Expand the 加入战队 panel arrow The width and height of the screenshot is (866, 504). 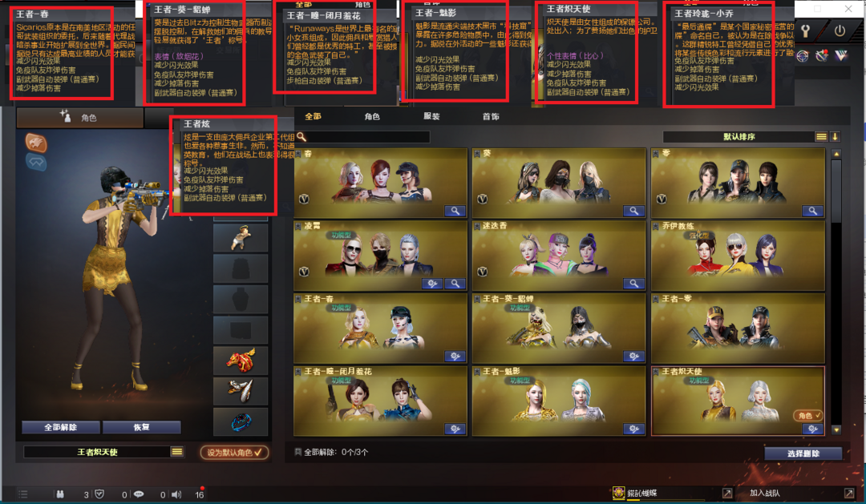[849, 493]
